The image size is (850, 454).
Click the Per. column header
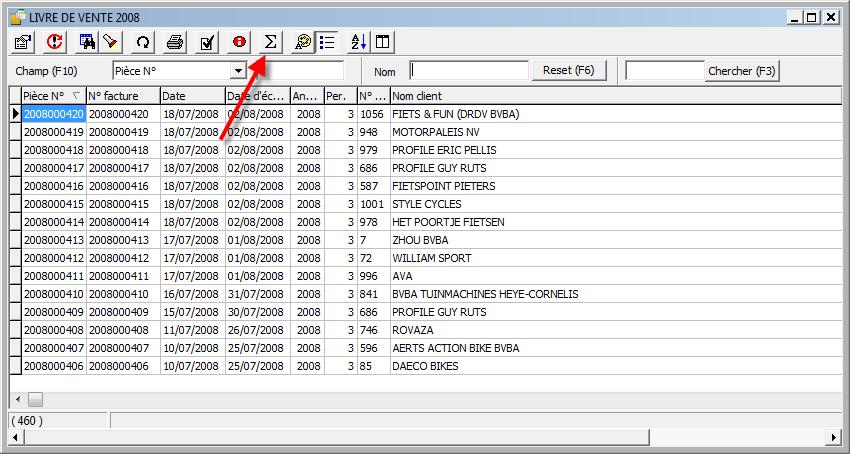(340, 96)
